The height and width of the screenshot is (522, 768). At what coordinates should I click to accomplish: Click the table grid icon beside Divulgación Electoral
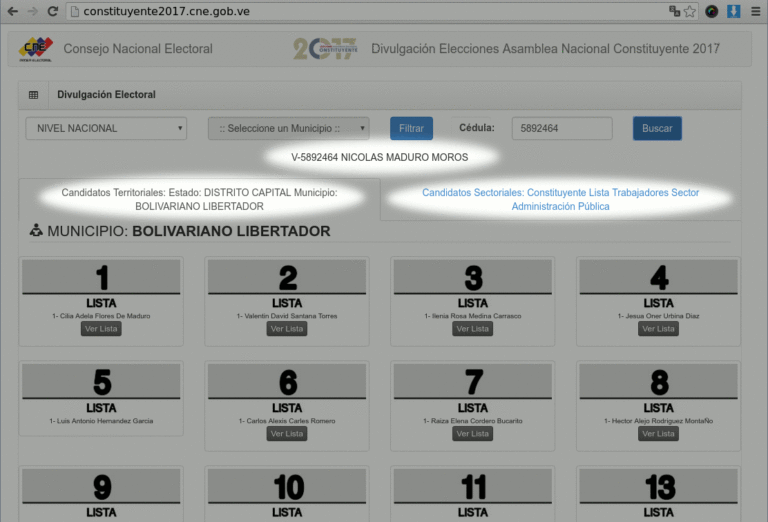[33, 95]
